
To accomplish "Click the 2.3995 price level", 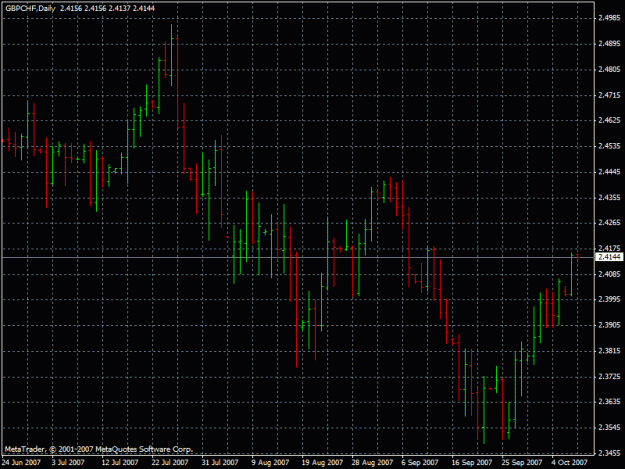I will tap(609, 299).
